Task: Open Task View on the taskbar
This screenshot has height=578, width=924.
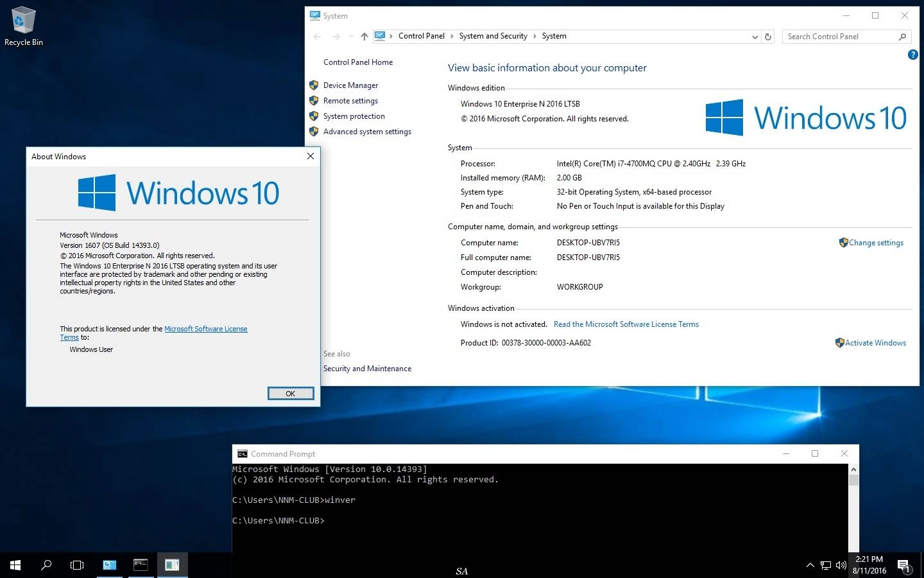Action: tap(77, 565)
